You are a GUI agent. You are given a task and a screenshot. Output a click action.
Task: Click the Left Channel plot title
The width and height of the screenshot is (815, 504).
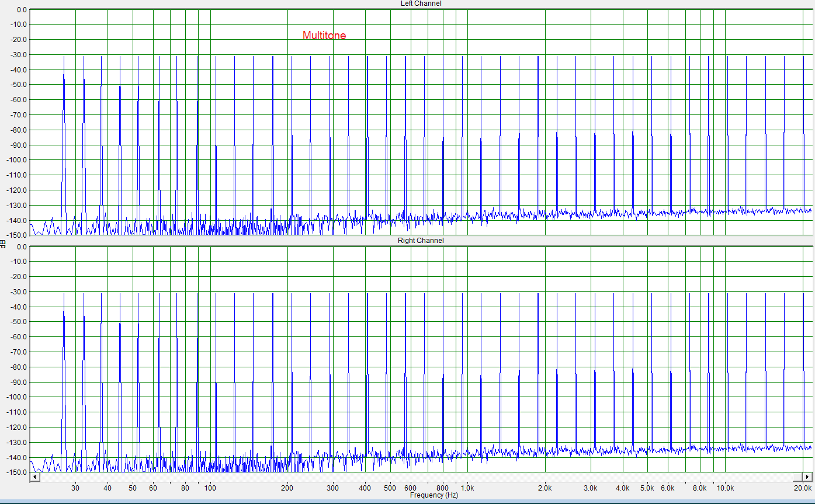[x=421, y=4]
